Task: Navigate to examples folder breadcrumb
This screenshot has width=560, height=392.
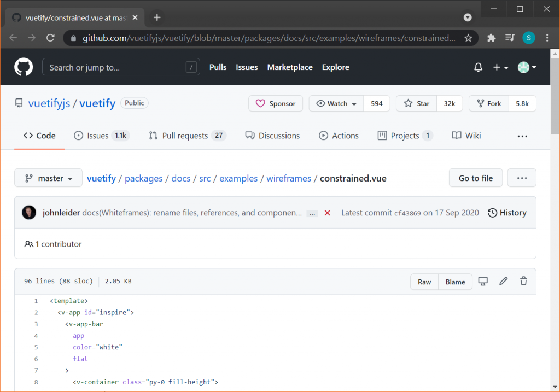Action: coord(238,178)
